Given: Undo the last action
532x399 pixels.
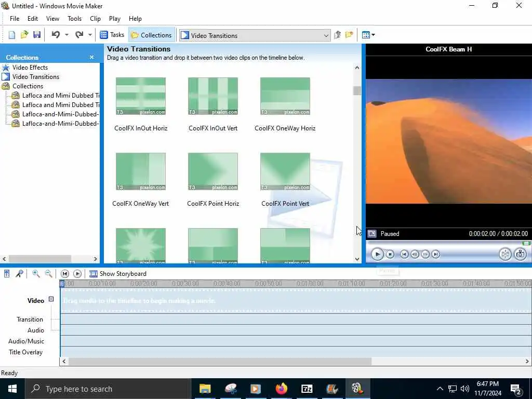Looking at the screenshot, I should pyautogui.click(x=56, y=35).
